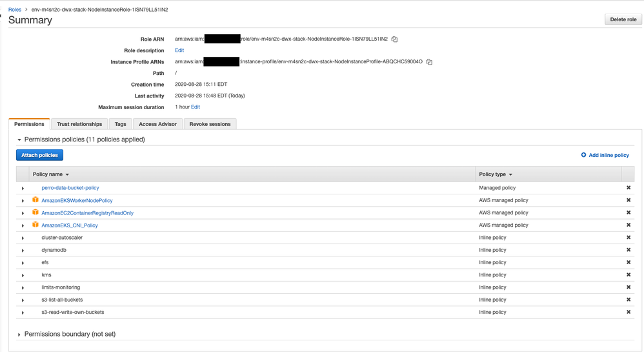Detach AmazonEKSWorkerNodePolicy with its X
Screen dimensions: 644x352
click(x=629, y=200)
